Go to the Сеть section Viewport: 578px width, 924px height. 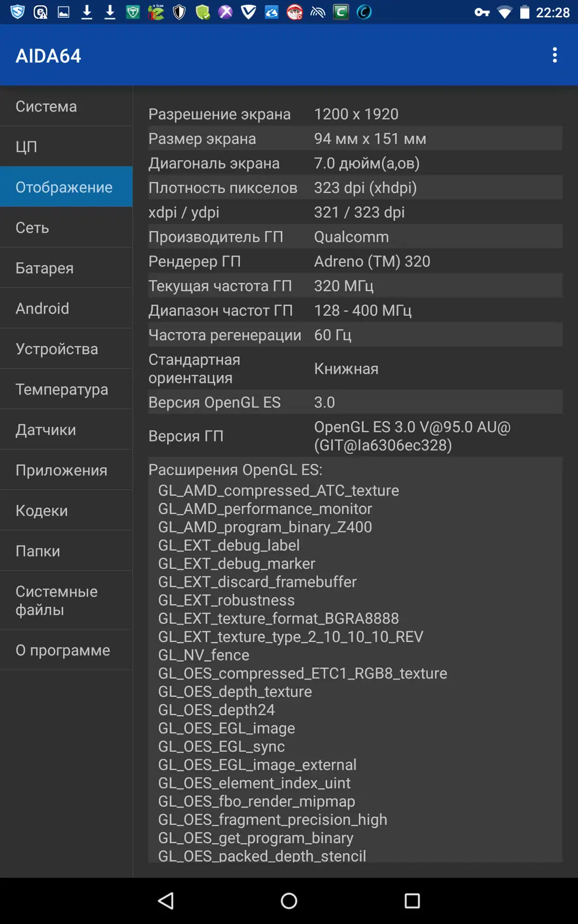(66, 228)
